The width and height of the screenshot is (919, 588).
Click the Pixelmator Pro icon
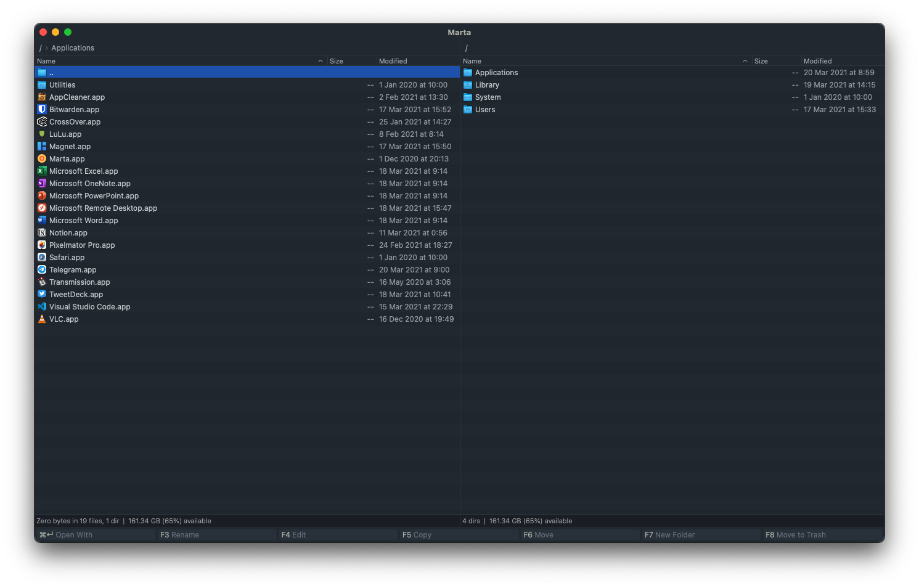[x=42, y=245]
